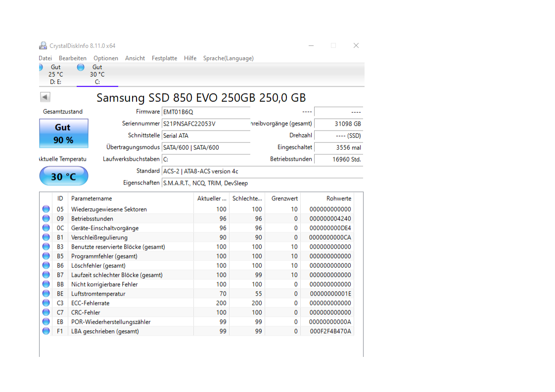Click status icon for Programmfehler row

point(46,256)
